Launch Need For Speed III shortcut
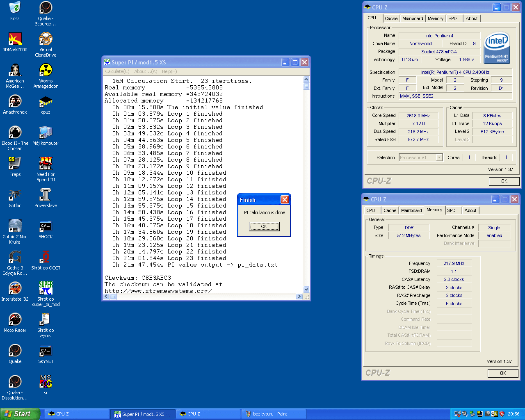Viewport: 525px width, 420px height. click(x=46, y=169)
